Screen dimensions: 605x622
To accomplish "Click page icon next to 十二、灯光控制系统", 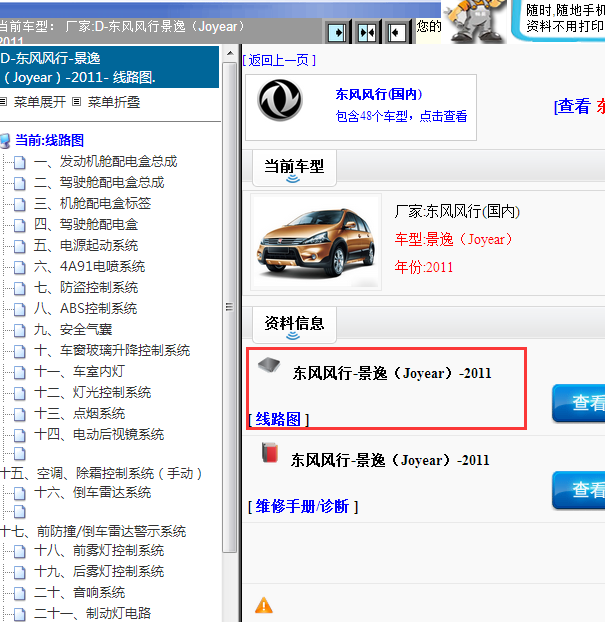I will pyautogui.click(x=19, y=394).
